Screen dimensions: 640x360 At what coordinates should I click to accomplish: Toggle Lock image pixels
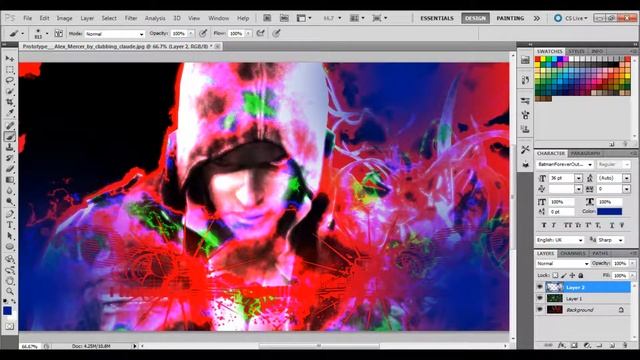click(564, 276)
